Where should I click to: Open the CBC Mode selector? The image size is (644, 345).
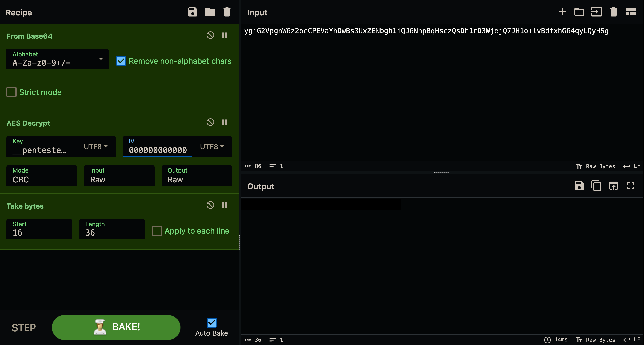(x=42, y=176)
